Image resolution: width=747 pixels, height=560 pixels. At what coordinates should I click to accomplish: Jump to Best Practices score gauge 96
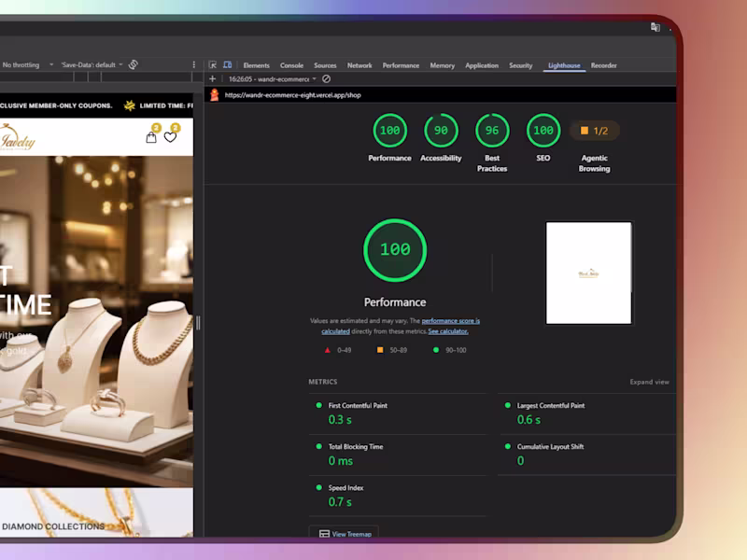[x=492, y=131]
